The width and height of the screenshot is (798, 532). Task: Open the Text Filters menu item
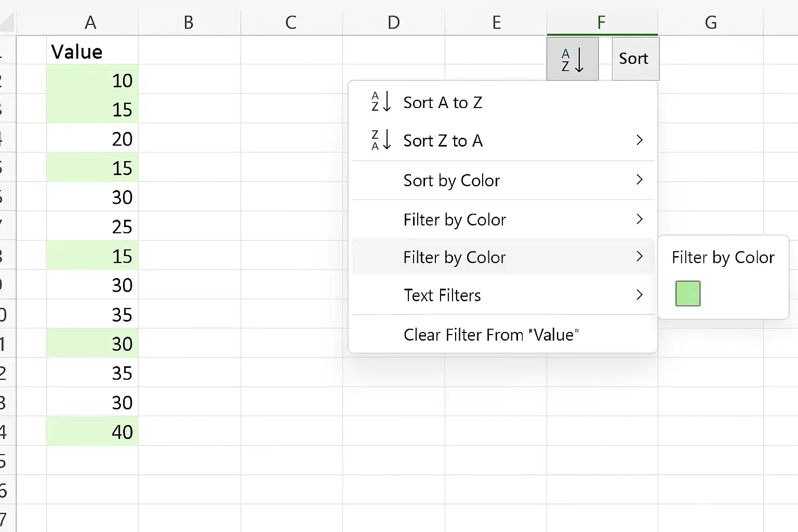point(503,295)
